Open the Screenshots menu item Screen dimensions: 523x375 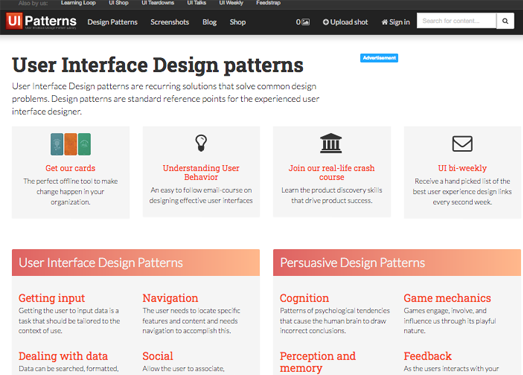pos(169,22)
